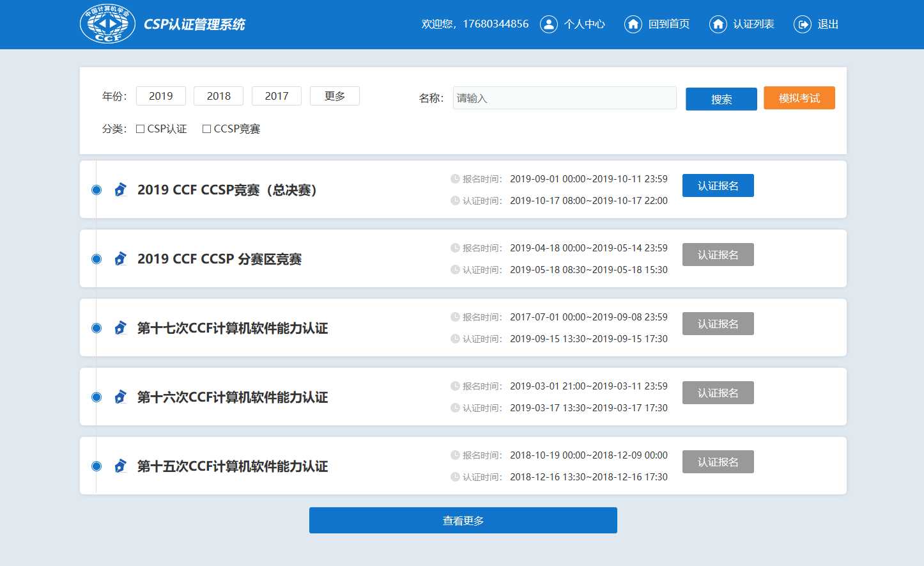Click clock icon by 认证时间 2019-10-17
This screenshot has width=924, height=566.
click(455, 200)
